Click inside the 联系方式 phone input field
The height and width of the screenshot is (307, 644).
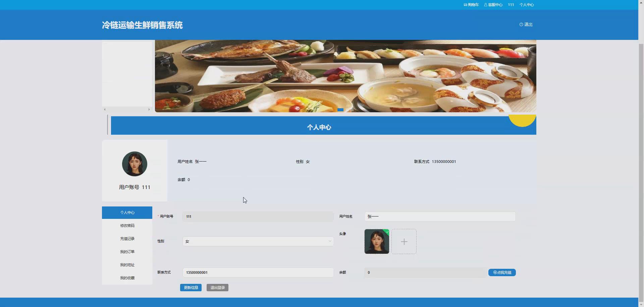(x=258, y=272)
